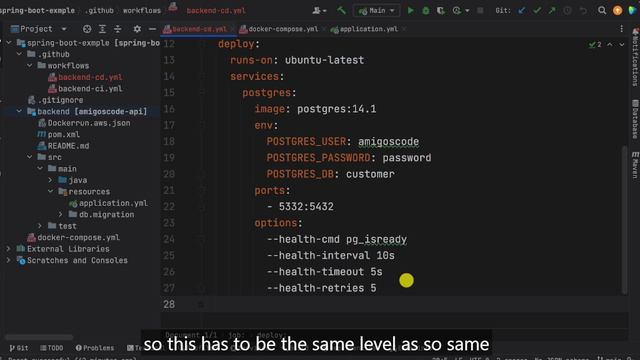Open the Main run configuration dropdown

point(376,11)
